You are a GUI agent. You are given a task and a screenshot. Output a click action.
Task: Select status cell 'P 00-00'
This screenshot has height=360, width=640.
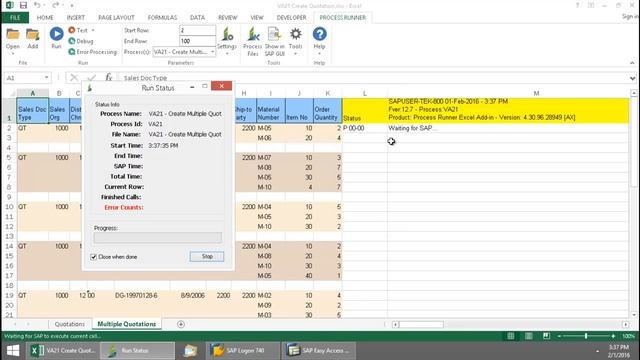364,128
